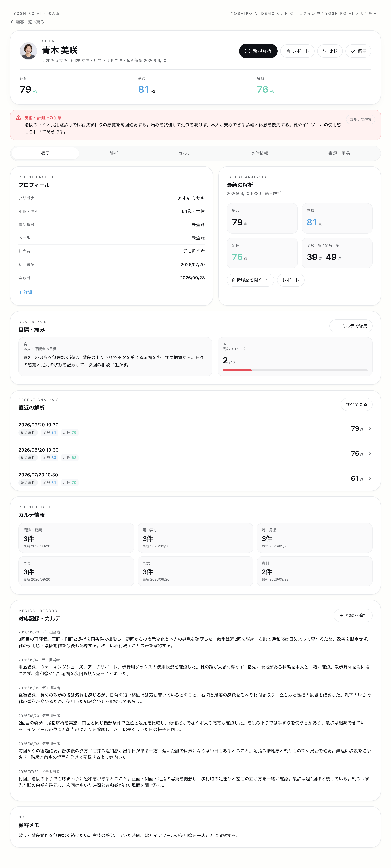Click the pain level progress bar
This screenshot has height=868, width=391.
click(295, 370)
